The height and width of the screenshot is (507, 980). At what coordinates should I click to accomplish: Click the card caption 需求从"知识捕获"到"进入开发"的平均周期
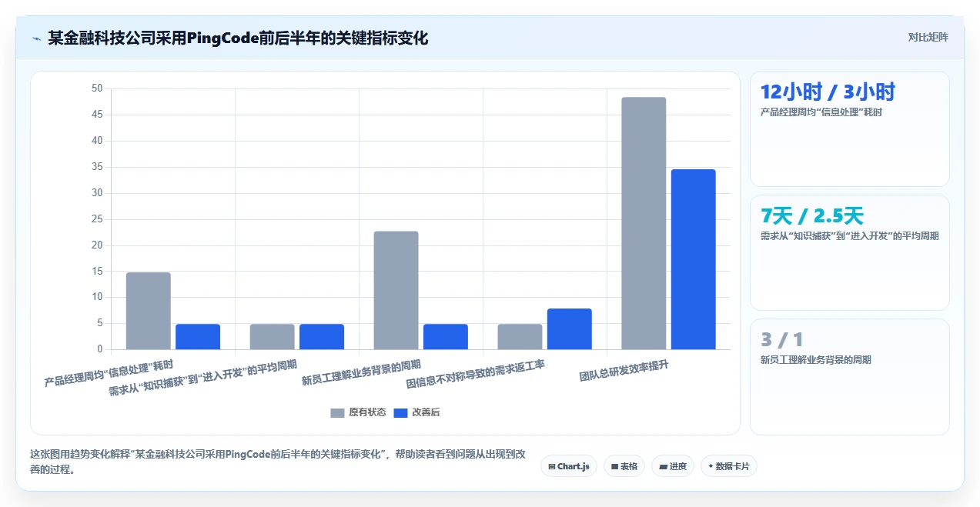click(849, 236)
